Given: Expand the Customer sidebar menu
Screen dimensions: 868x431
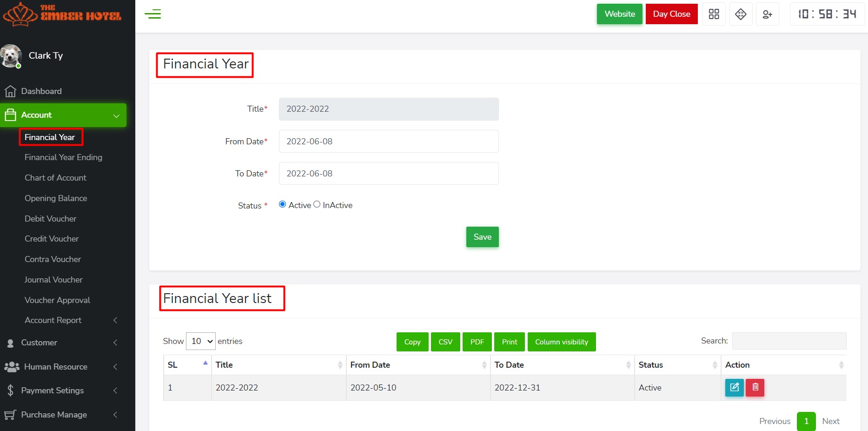Looking at the screenshot, I should click(63, 343).
